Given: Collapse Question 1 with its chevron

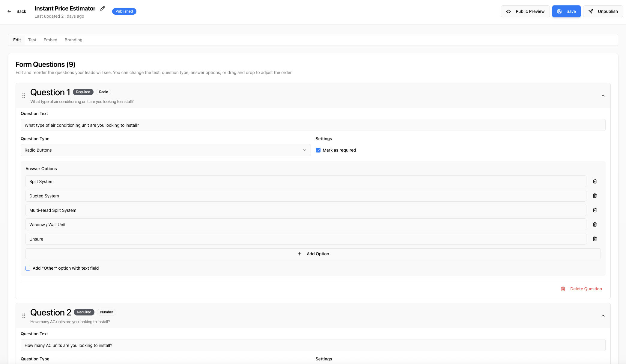Looking at the screenshot, I should 603,96.
